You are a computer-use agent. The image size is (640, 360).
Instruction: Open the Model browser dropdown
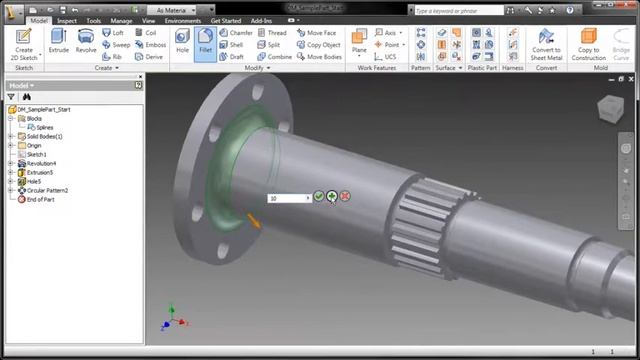pos(21,85)
